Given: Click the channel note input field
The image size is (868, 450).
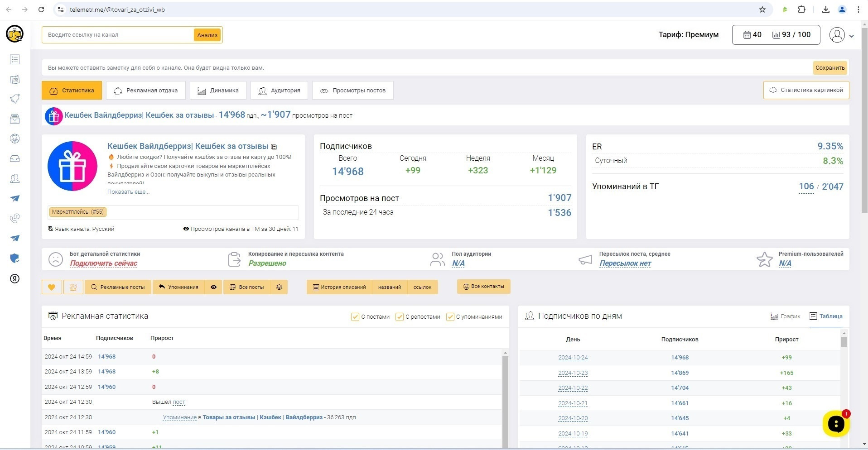Looking at the screenshot, I should (427, 68).
